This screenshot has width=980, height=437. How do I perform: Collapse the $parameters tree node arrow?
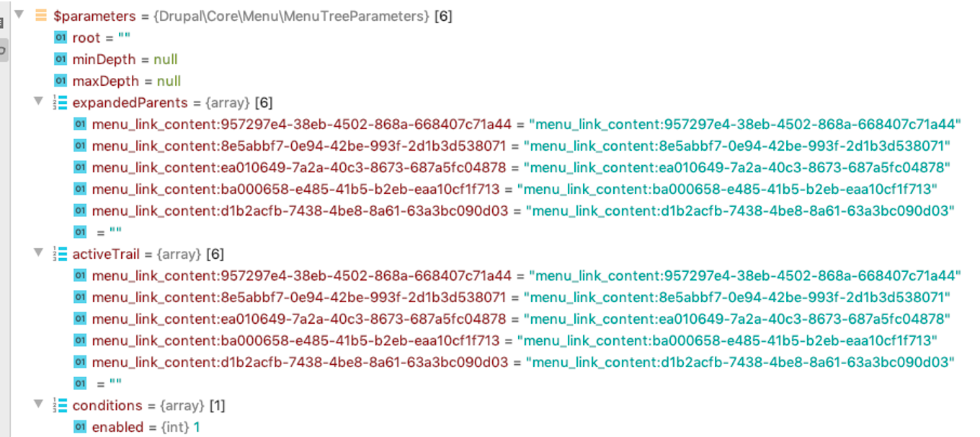(18, 15)
